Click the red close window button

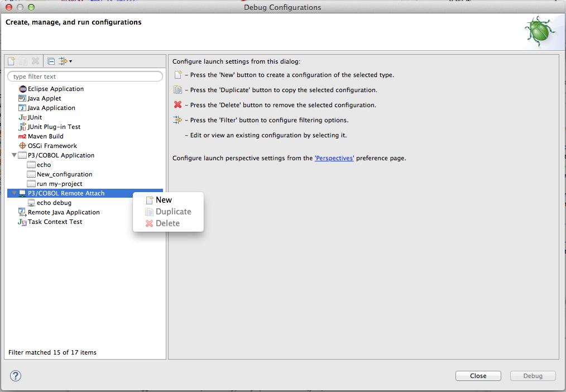9,7
